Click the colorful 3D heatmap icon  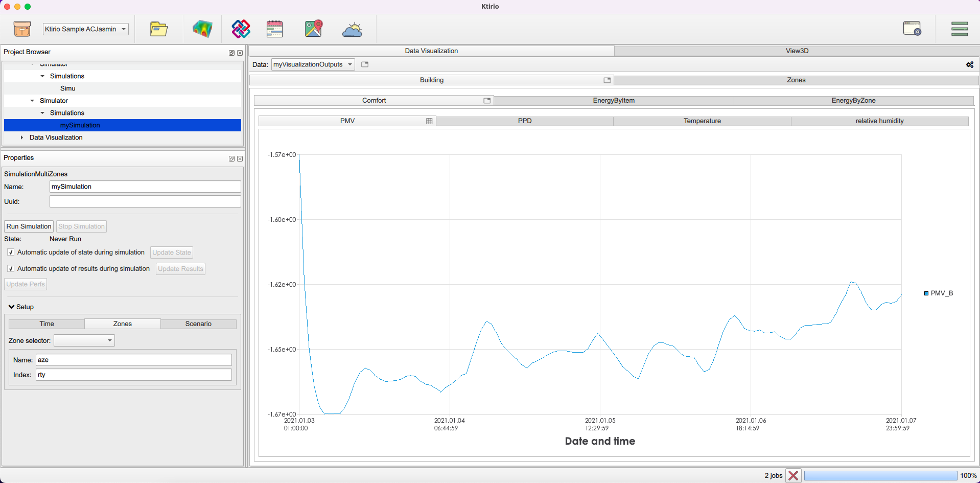pyautogui.click(x=202, y=29)
